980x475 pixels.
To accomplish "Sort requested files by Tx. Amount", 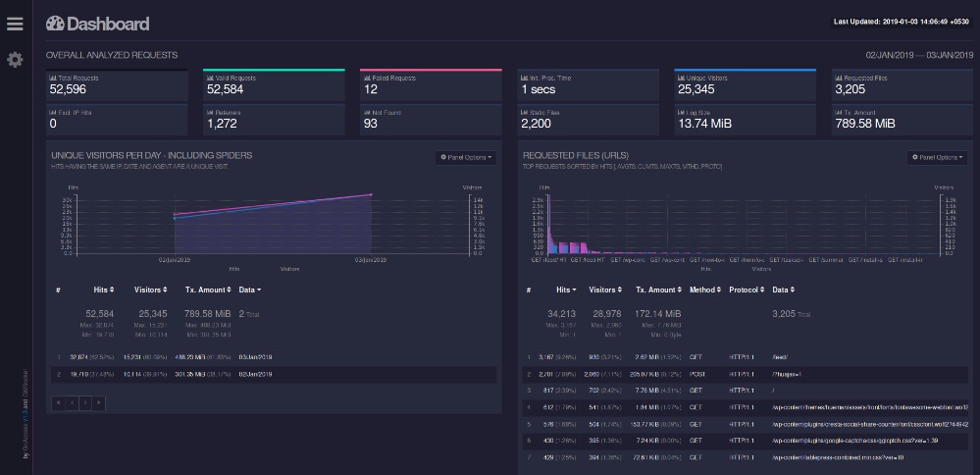I will tap(658, 290).
